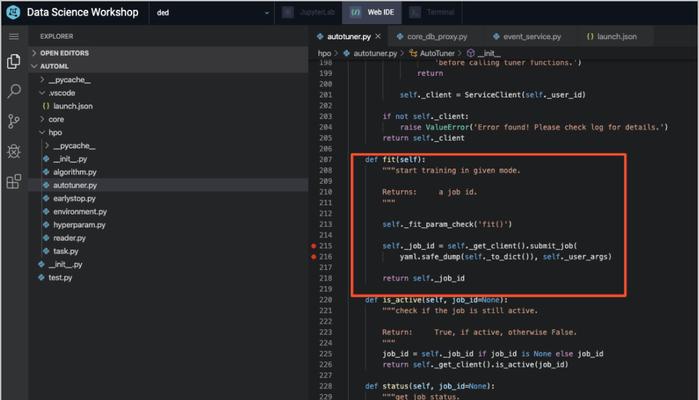Viewport: 699px width, 400px height.
Task: Click the EXPLORER panel title
Action: pyautogui.click(x=57, y=36)
